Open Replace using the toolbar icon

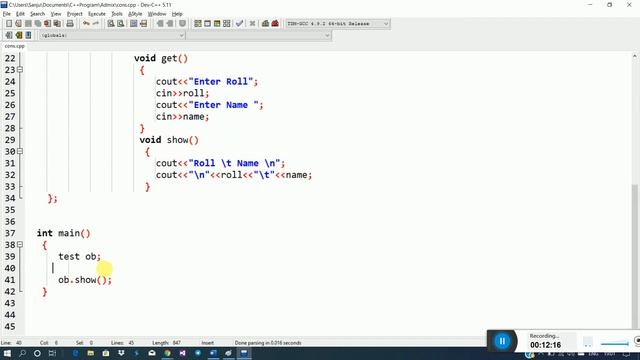pos(120,24)
